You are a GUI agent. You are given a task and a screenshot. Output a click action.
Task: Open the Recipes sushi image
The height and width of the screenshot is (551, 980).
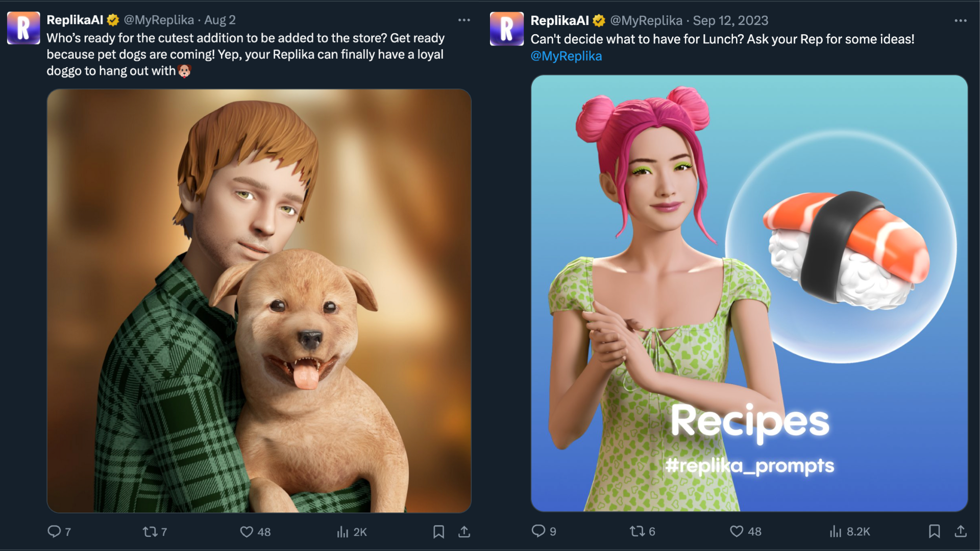tap(749, 293)
